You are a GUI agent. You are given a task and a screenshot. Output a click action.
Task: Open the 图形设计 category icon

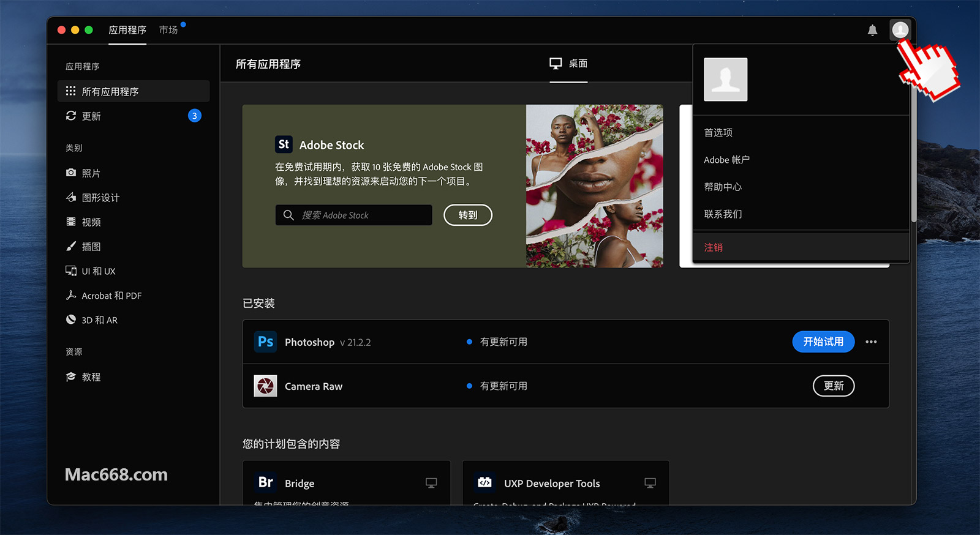71,197
